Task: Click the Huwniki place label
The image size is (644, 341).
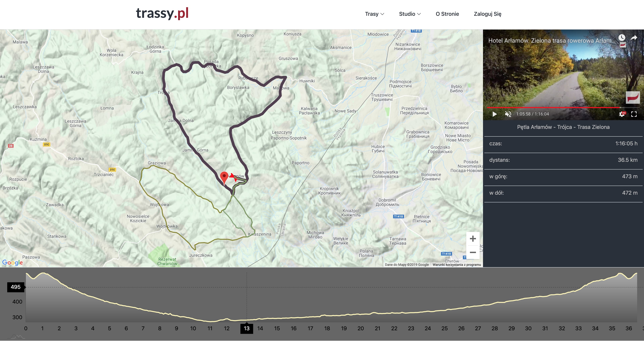Action: click(307, 81)
